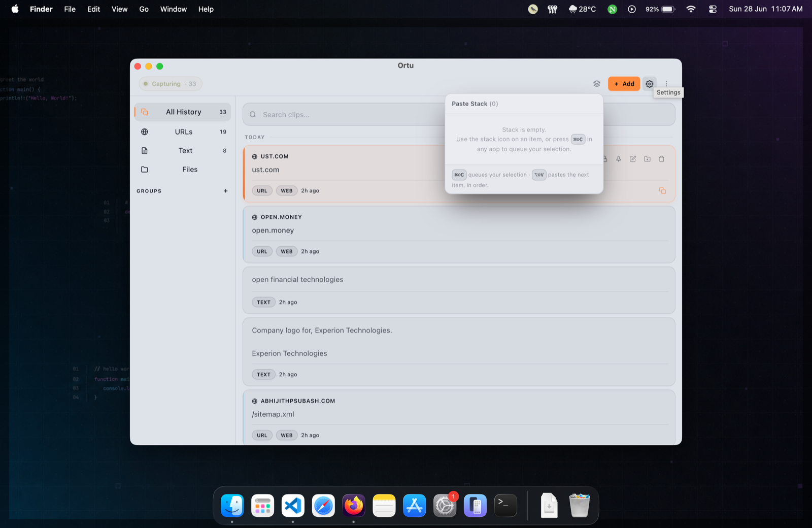The width and height of the screenshot is (812, 528).
Task: Open Control Center in the menu bar
Action: pyautogui.click(x=713, y=9)
